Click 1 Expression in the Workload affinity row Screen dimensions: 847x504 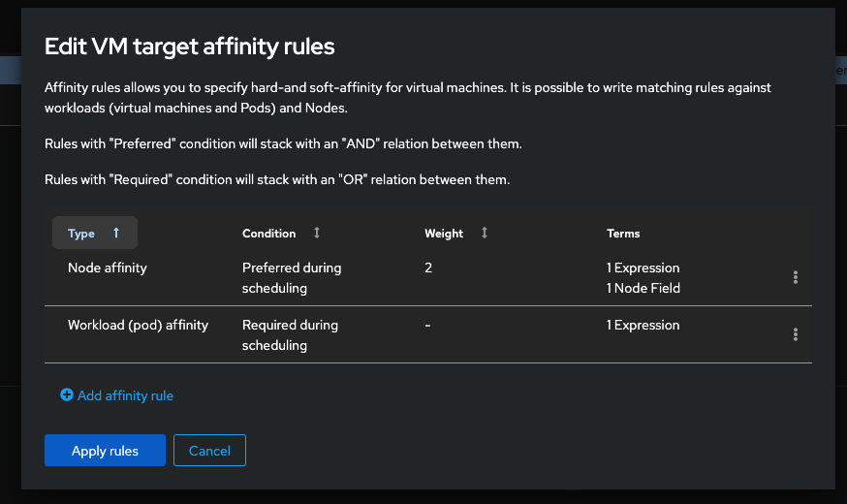pos(643,326)
